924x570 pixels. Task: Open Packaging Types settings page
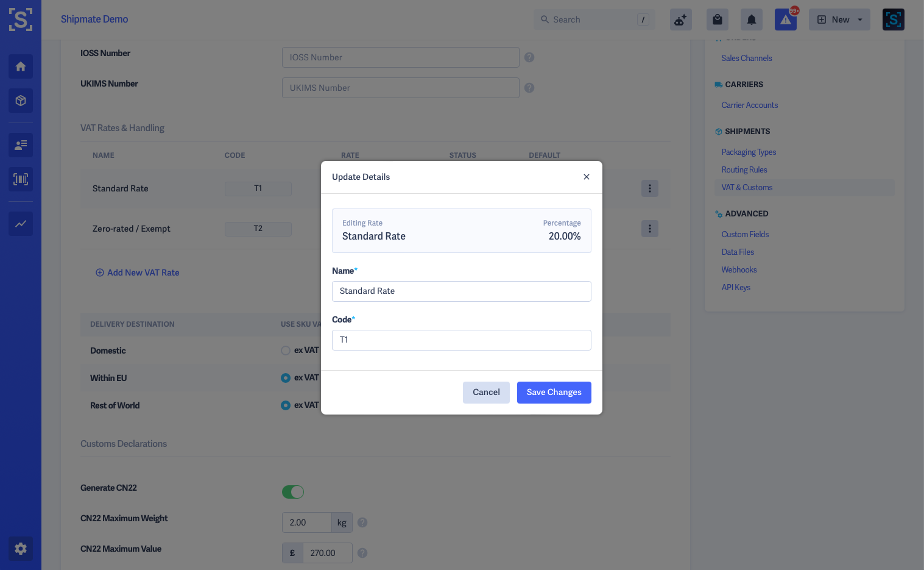pos(749,152)
